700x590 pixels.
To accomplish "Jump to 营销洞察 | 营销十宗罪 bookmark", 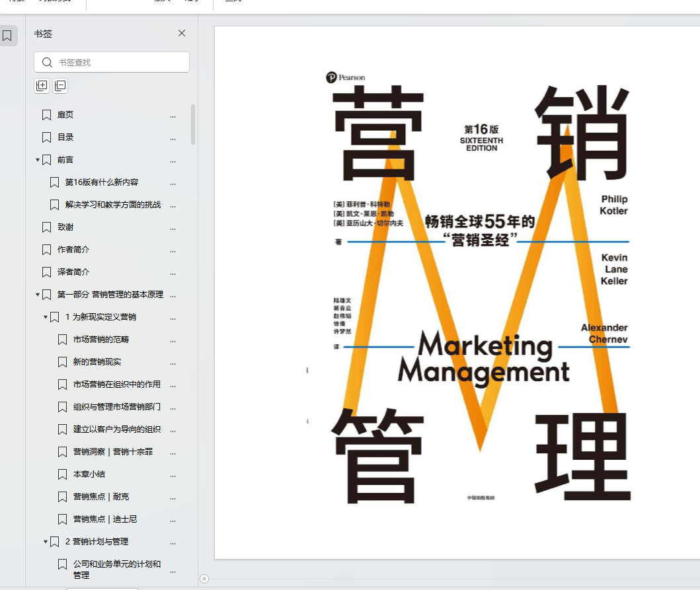I will tap(113, 452).
